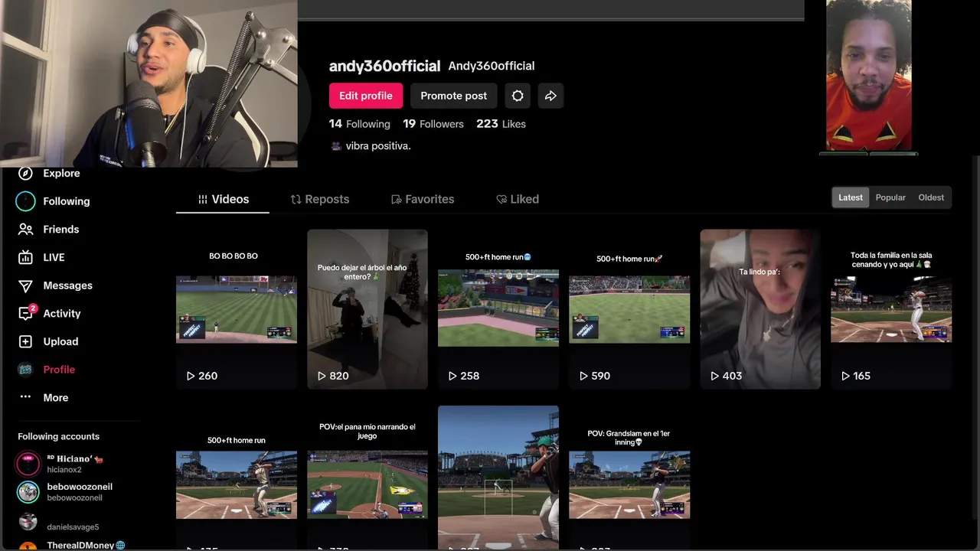Open the TherealDMoney account name
This screenshot has width=980, height=551.
[80, 546]
